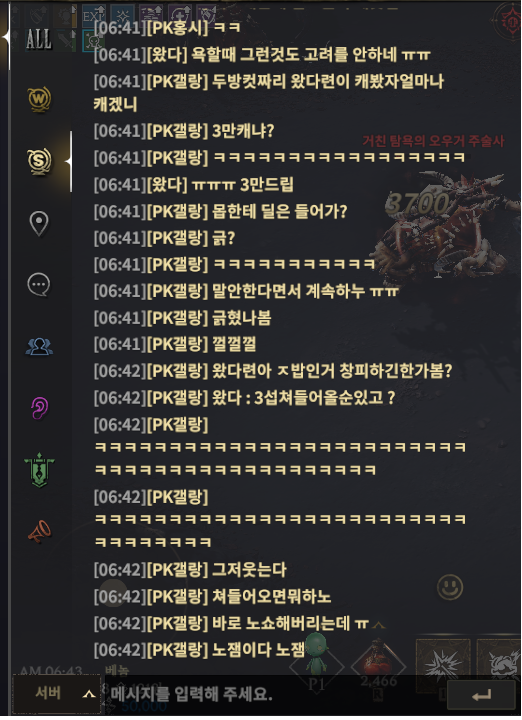Send message with the enter arrow button
This screenshot has height=720, width=522.
481,695
